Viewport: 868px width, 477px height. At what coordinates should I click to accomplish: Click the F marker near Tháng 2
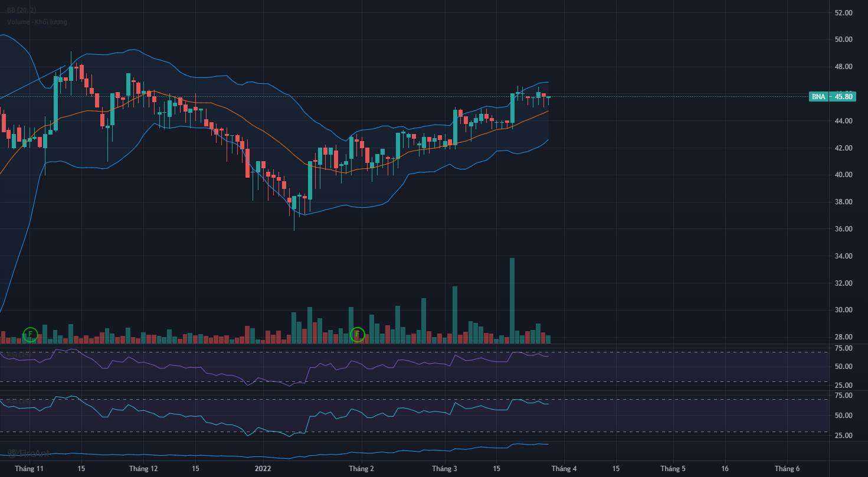tap(357, 335)
